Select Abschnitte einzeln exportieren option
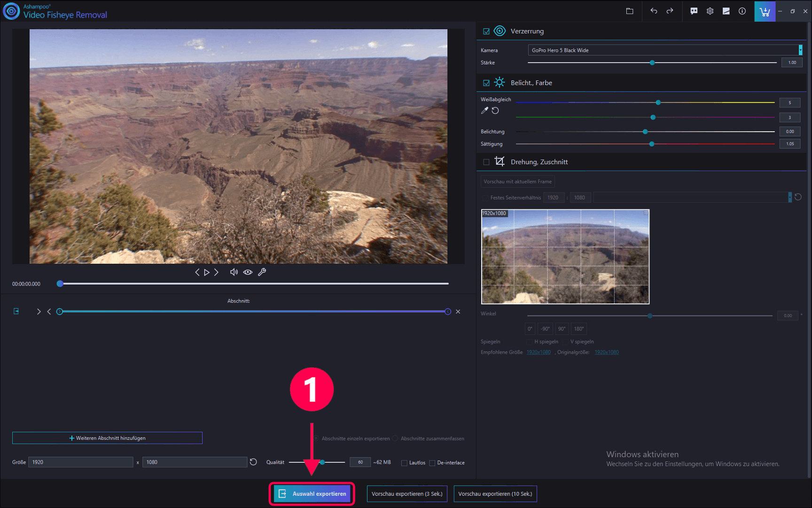This screenshot has height=508, width=812. pyautogui.click(x=316, y=438)
